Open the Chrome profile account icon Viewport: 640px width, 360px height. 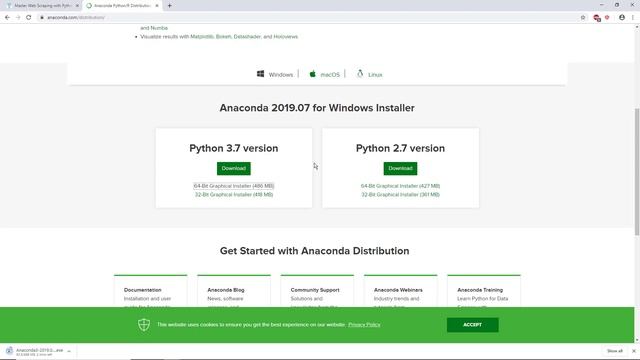click(x=622, y=18)
